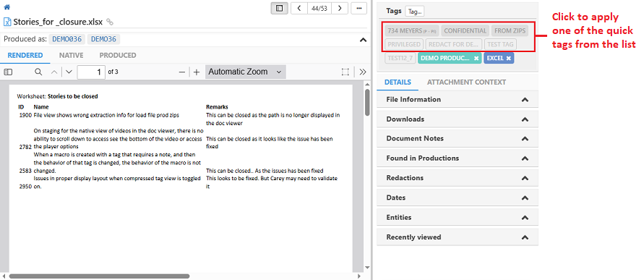Remove the EXCEL tag with x
The image size is (644, 280).
tap(508, 59)
